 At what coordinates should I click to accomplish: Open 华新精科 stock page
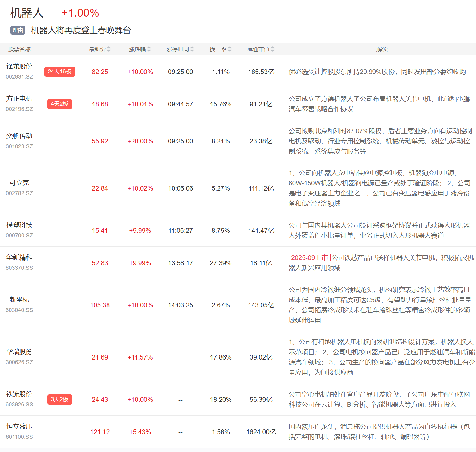[19, 258]
